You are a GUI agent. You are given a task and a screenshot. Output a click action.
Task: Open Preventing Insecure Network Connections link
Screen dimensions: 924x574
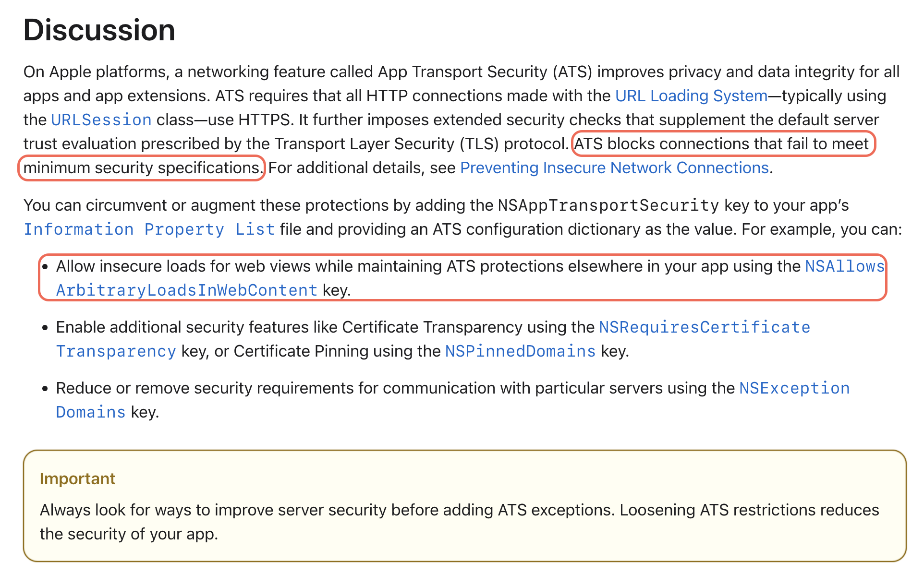click(614, 168)
